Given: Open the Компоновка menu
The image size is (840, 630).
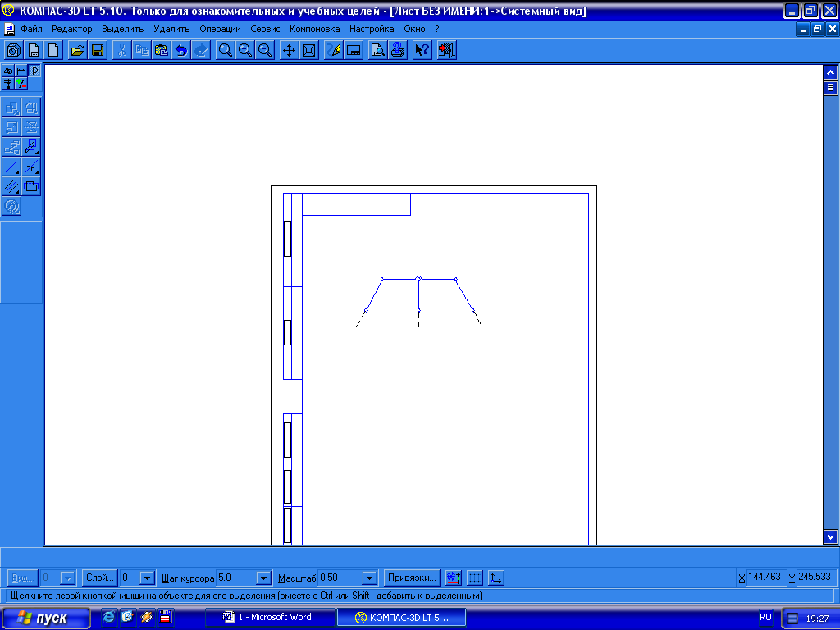Looking at the screenshot, I should [314, 29].
